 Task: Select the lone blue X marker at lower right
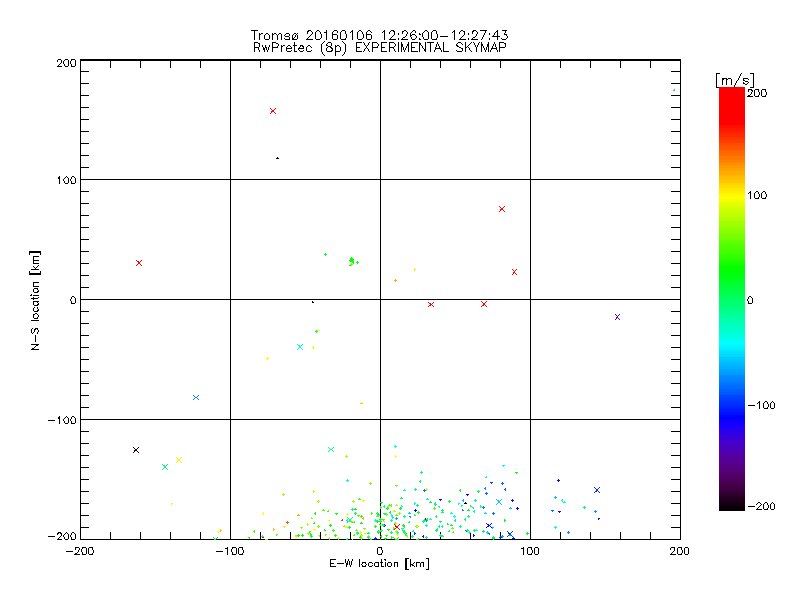pos(597,490)
